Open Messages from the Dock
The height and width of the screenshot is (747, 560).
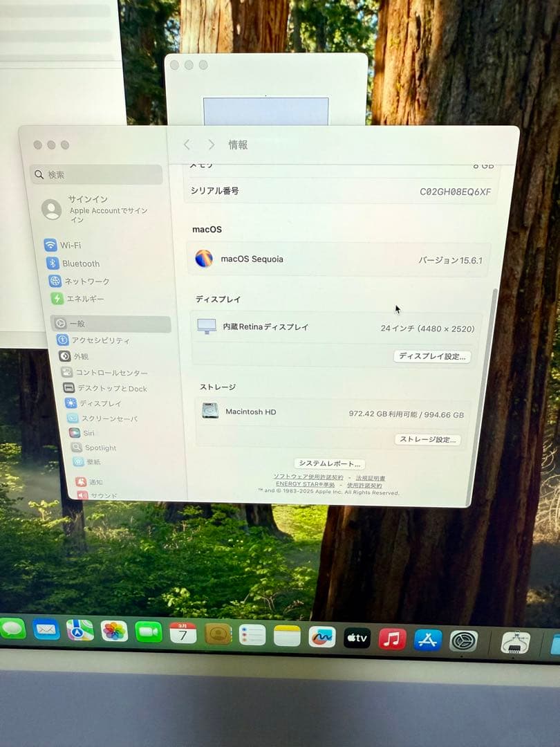[x=12, y=629]
